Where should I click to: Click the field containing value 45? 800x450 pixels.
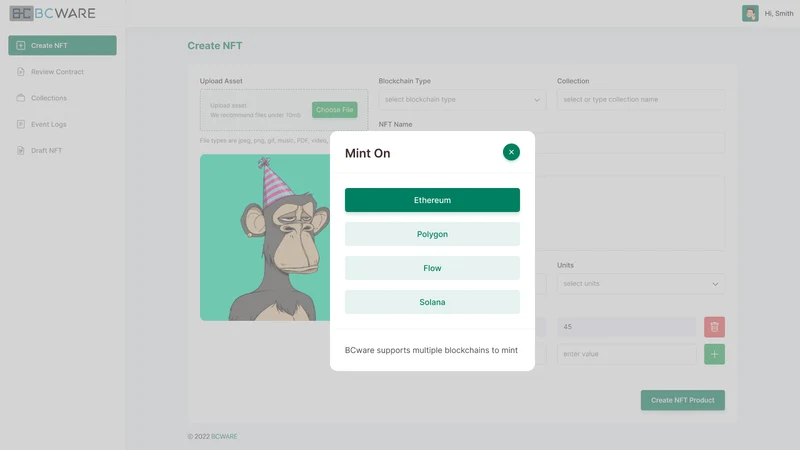point(627,327)
